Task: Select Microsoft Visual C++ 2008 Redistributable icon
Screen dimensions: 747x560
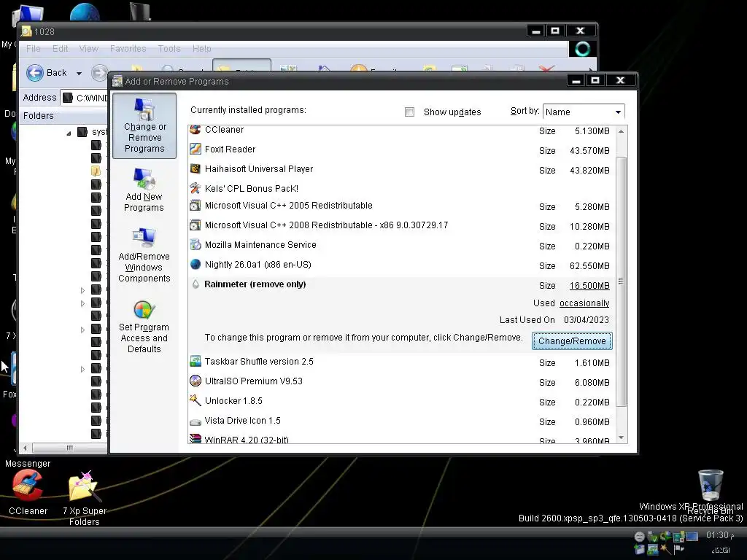Action: coord(196,225)
